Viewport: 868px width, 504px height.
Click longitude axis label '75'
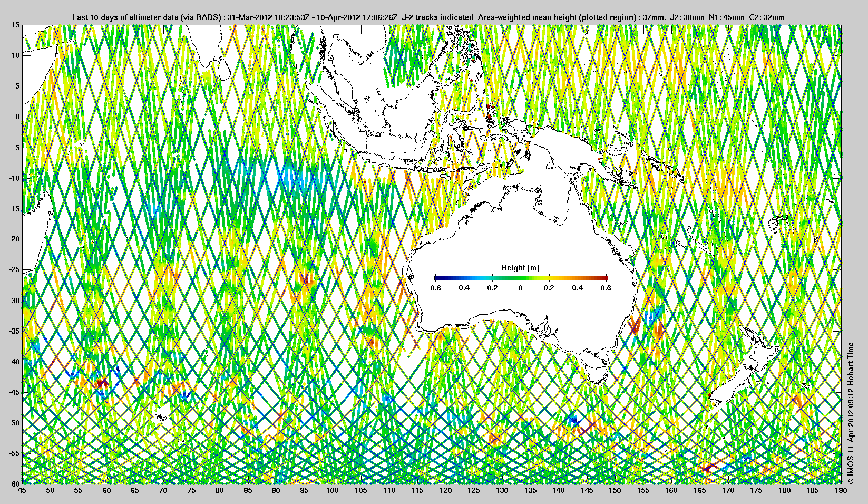[x=191, y=490]
